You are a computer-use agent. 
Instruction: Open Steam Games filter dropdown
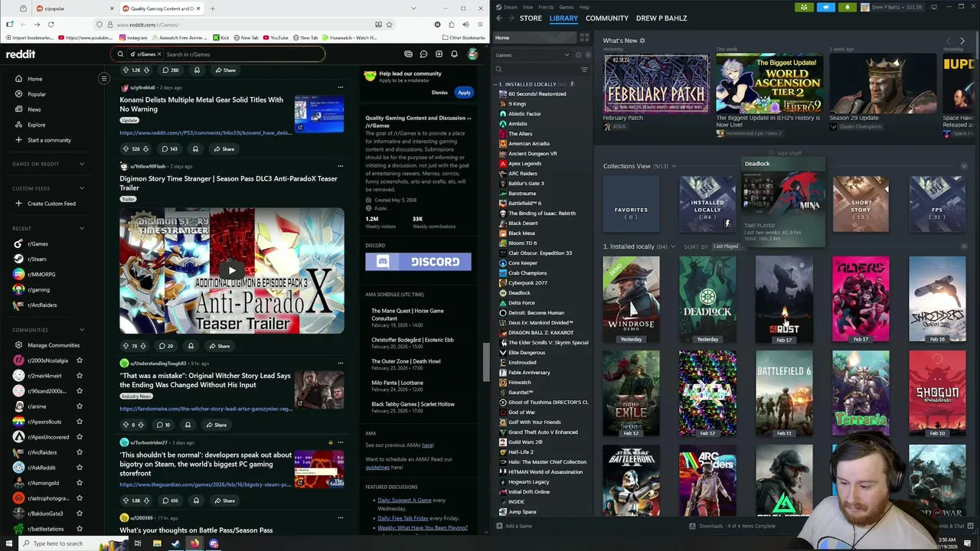coord(532,55)
